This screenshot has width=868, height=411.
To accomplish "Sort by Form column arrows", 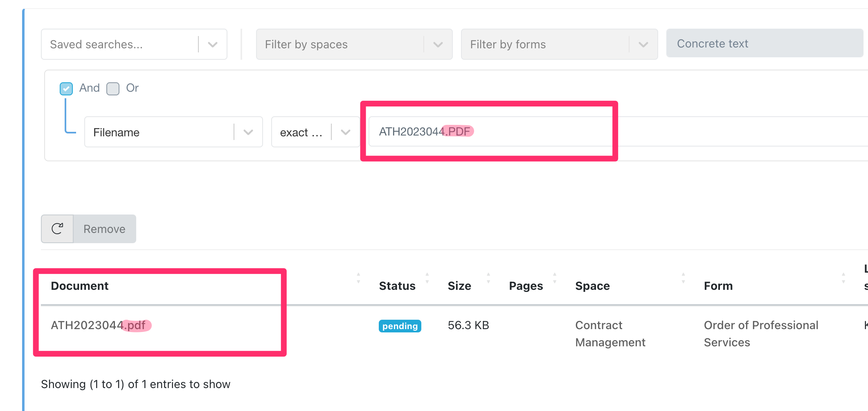I will (x=843, y=278).
